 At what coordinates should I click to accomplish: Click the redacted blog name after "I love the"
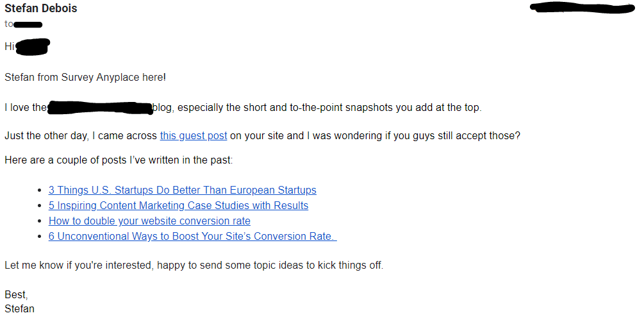pyautogui.click(x=100, y=108)
